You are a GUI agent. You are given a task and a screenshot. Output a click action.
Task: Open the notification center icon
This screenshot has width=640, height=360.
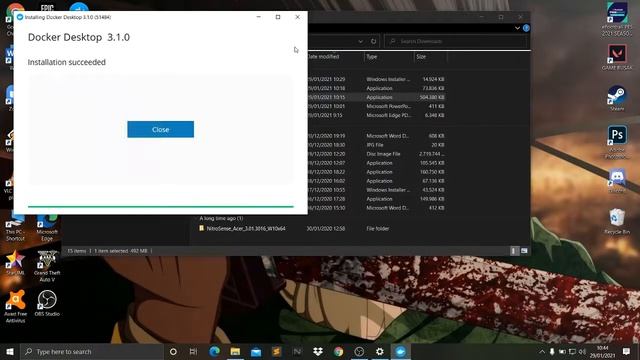point(627,351)
